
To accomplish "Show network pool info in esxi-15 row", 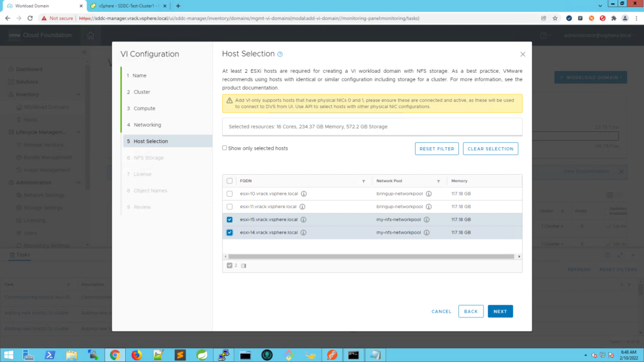I will click(427, 219).
